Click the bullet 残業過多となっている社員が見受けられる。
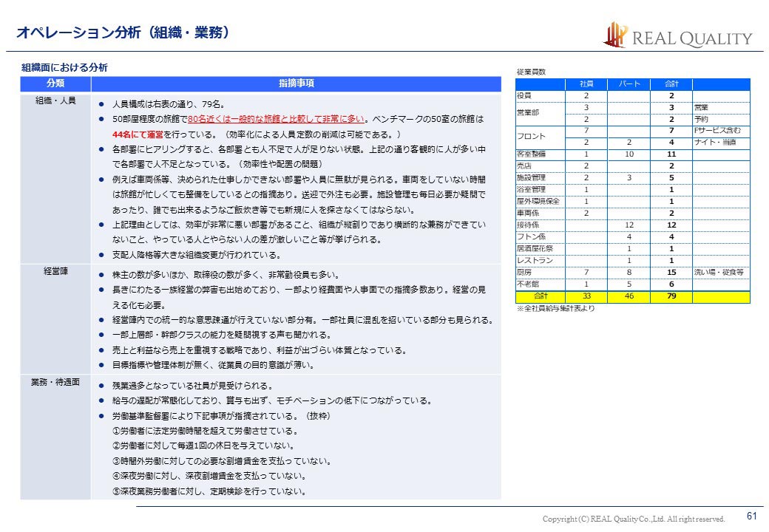 point(193,386)
